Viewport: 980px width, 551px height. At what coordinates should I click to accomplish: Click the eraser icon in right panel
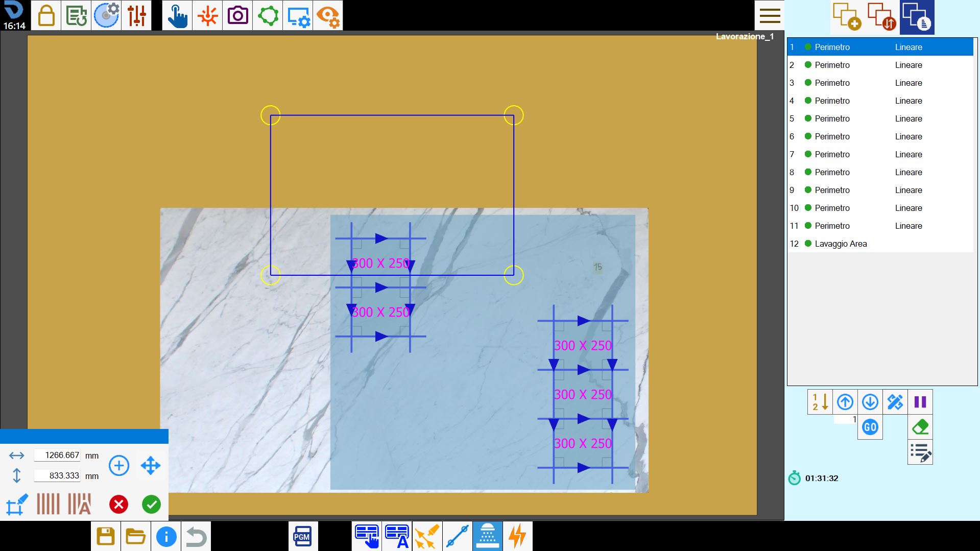point(920,427)
